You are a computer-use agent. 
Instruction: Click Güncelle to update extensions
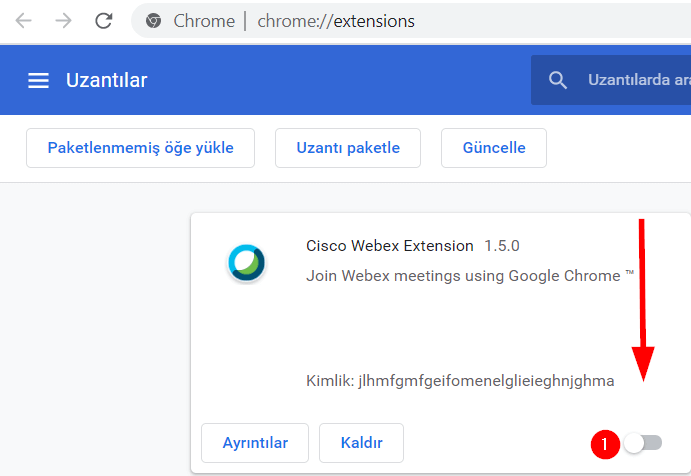(494, 148)
